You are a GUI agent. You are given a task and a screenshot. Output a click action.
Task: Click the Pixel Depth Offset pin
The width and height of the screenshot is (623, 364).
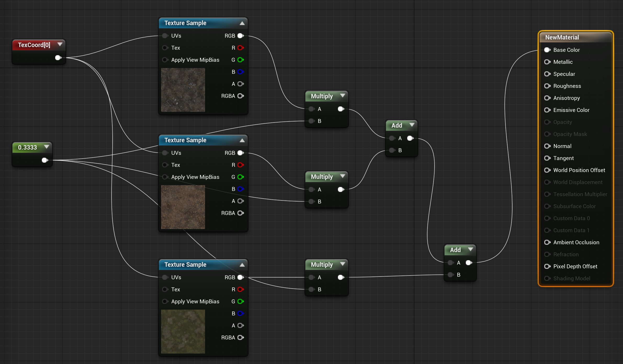coord(547,266)
